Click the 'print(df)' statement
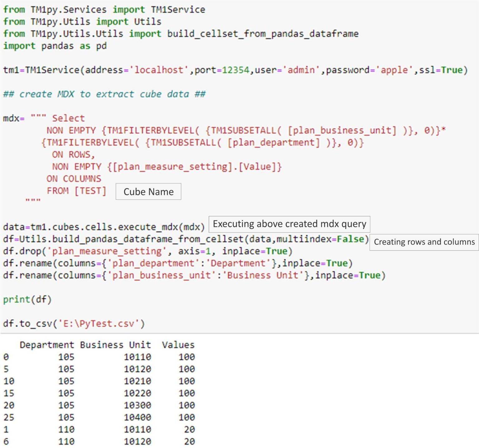Viewport: 479px width, 448px height. [27, 299]
